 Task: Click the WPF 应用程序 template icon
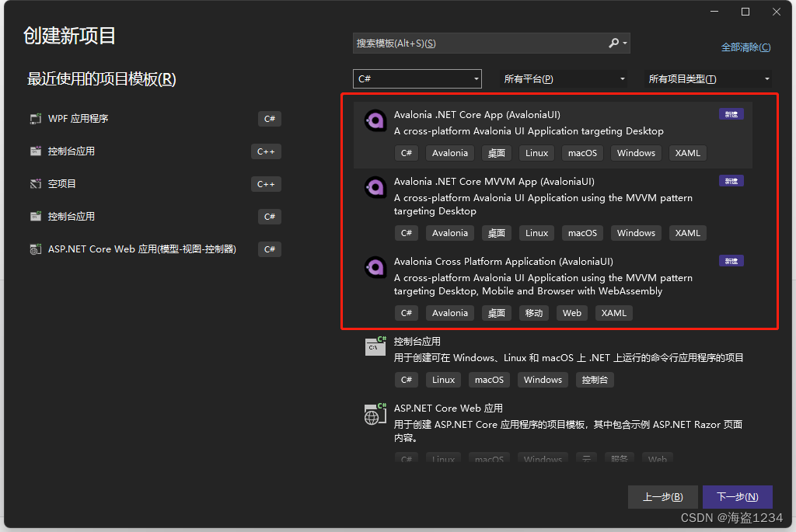tap(36, 119)
